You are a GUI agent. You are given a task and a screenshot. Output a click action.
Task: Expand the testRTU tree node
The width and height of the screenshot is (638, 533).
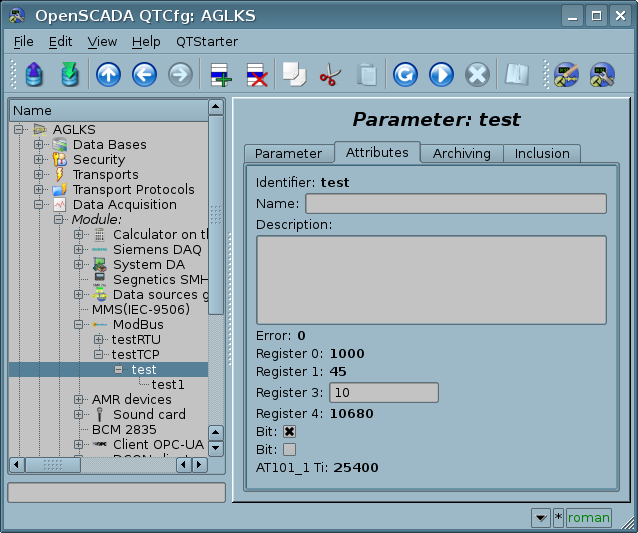[x=99, y=340]
